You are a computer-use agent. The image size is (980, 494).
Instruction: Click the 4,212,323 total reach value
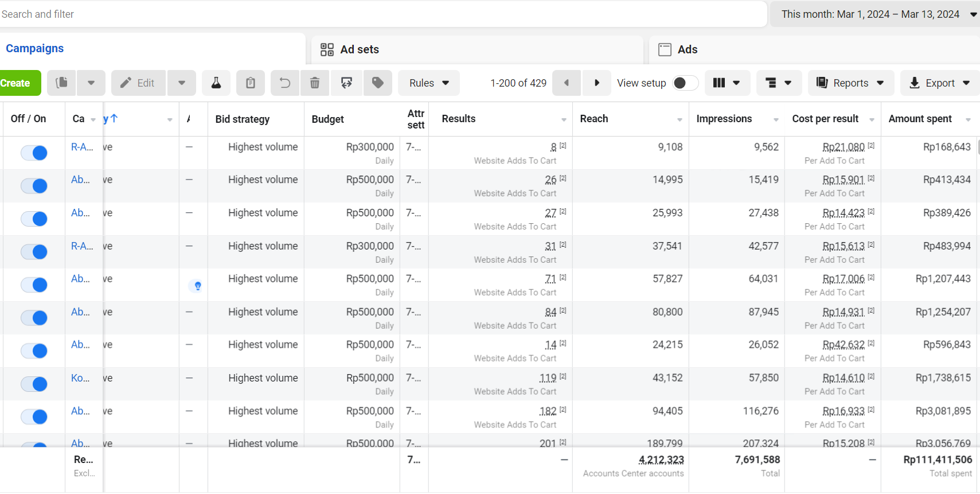coord(661,460)
